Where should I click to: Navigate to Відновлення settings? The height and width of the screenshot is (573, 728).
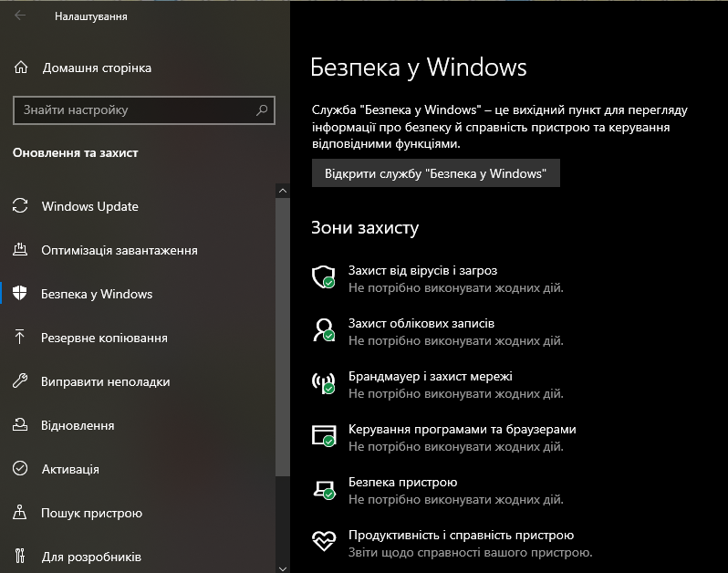78,425
